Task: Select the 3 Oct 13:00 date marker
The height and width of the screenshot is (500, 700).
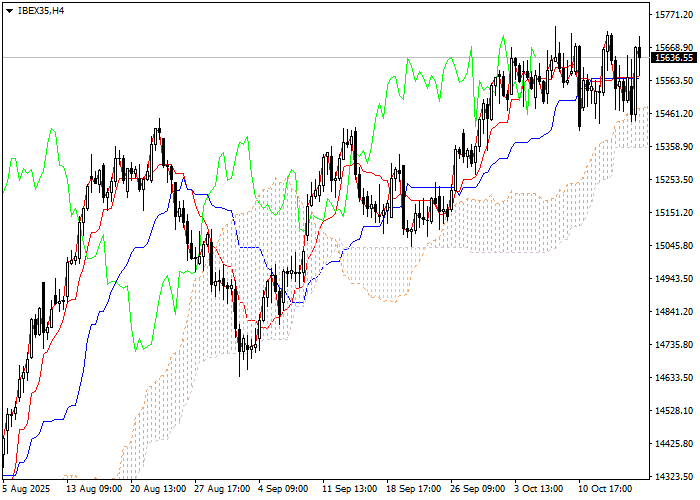Action: click(x=541, y=490)
